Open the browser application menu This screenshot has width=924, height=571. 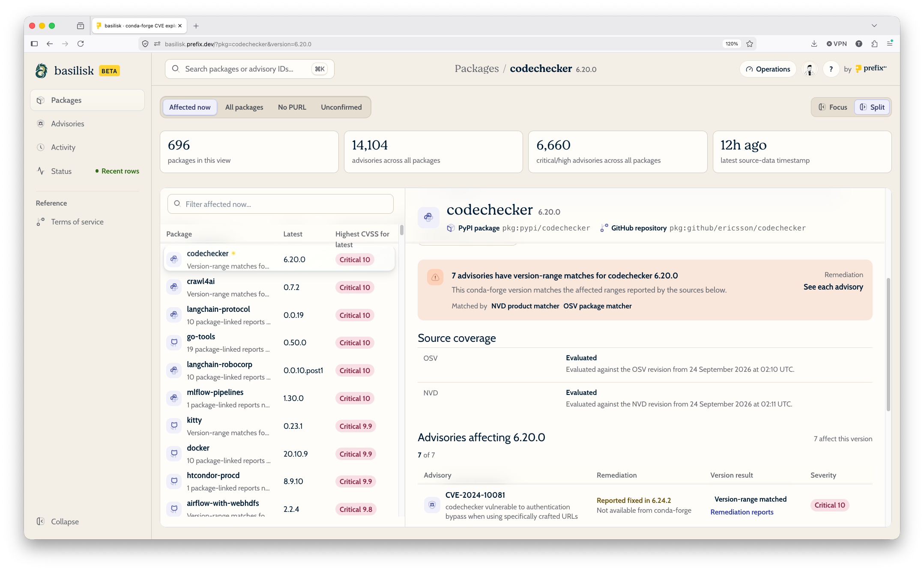[x=890, y=44]
